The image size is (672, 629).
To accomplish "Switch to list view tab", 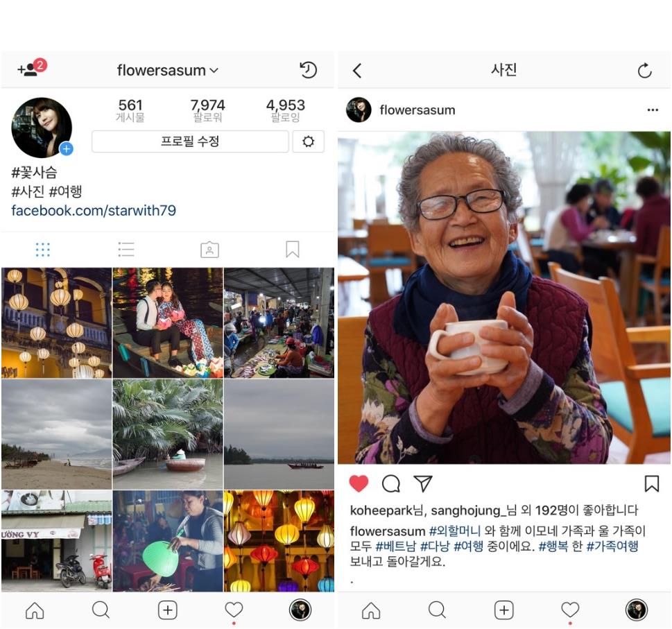I will [x=126, y=250].
